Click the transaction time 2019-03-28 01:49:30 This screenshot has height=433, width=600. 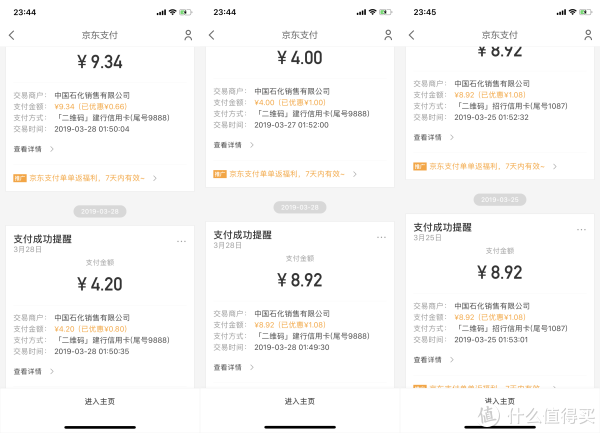point(292,347)
